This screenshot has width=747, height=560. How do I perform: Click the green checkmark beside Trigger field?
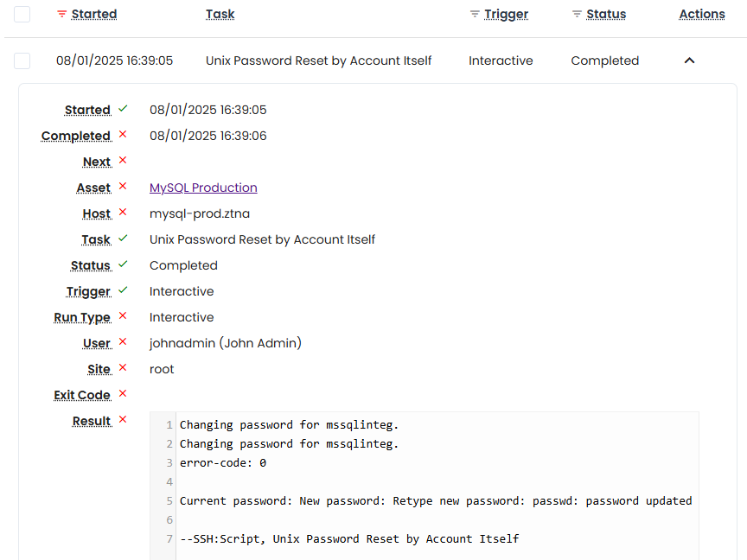(122, 290)
